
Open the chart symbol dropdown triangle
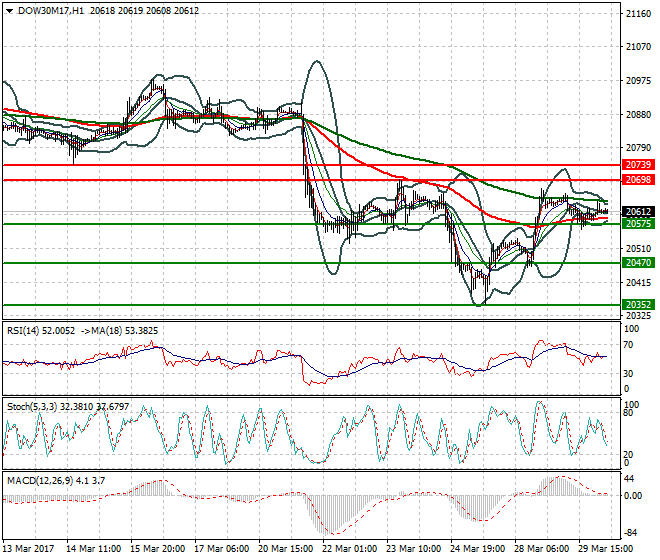coord(9,11)
